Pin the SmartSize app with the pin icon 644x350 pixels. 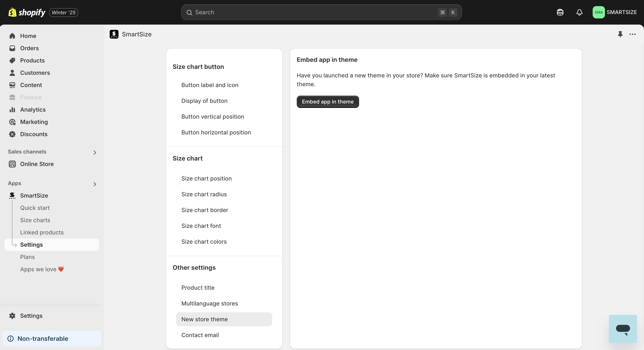point(620,34)
